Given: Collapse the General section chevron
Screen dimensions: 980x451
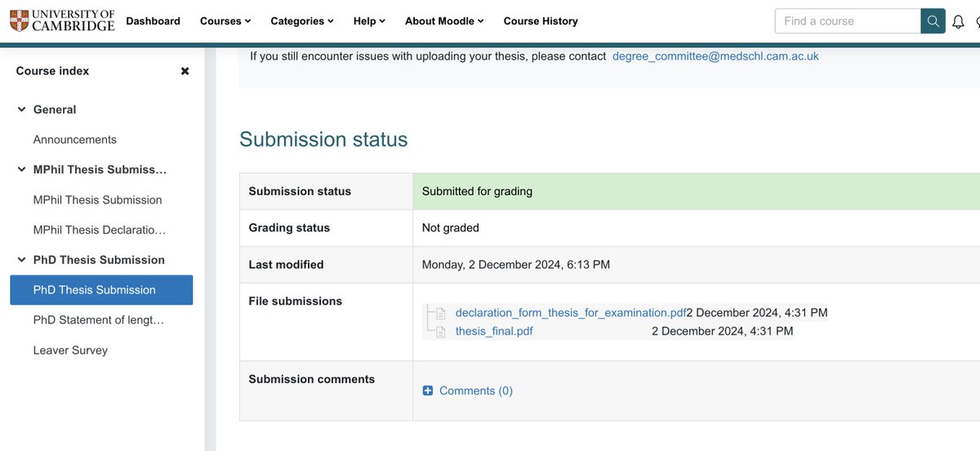Looking at the screenshot, I should [x=22, y=109].
